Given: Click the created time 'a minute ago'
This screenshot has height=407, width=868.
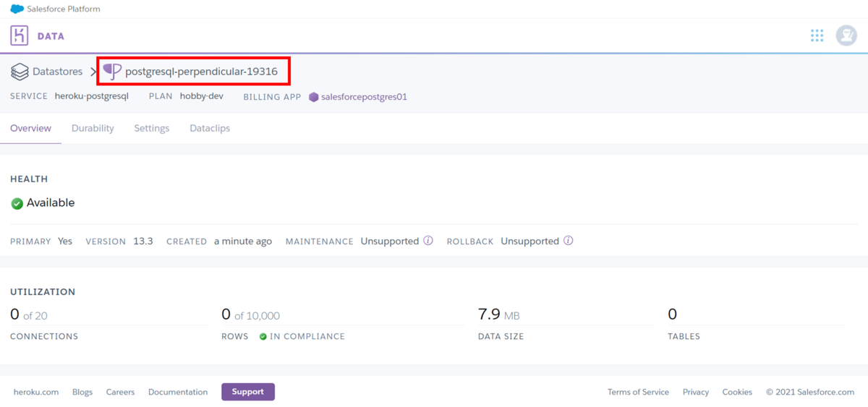Looking at the screenshot, I should tap(243, 241).
